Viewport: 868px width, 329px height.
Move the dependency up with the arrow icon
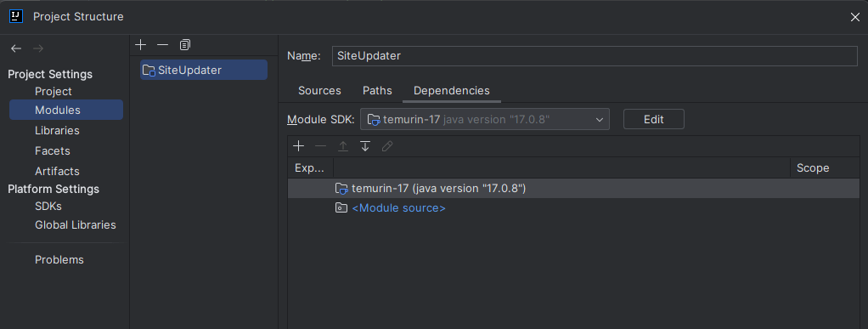point(342,146)
